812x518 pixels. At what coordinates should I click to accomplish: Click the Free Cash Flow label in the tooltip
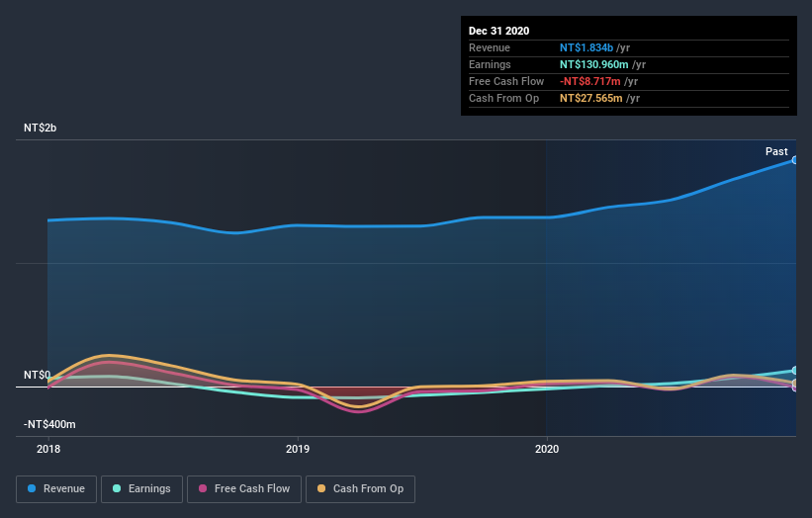pyautogui.click(x=506, y=81)
